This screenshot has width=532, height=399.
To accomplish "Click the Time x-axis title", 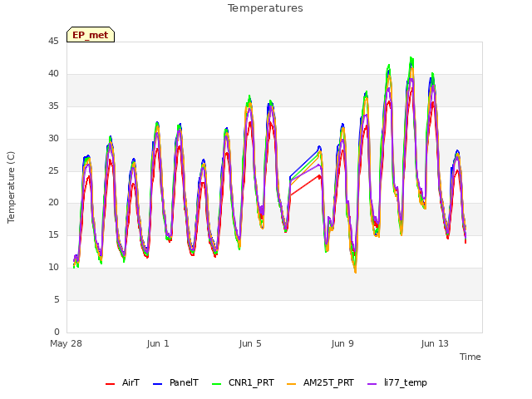I will tap(470, 357).
